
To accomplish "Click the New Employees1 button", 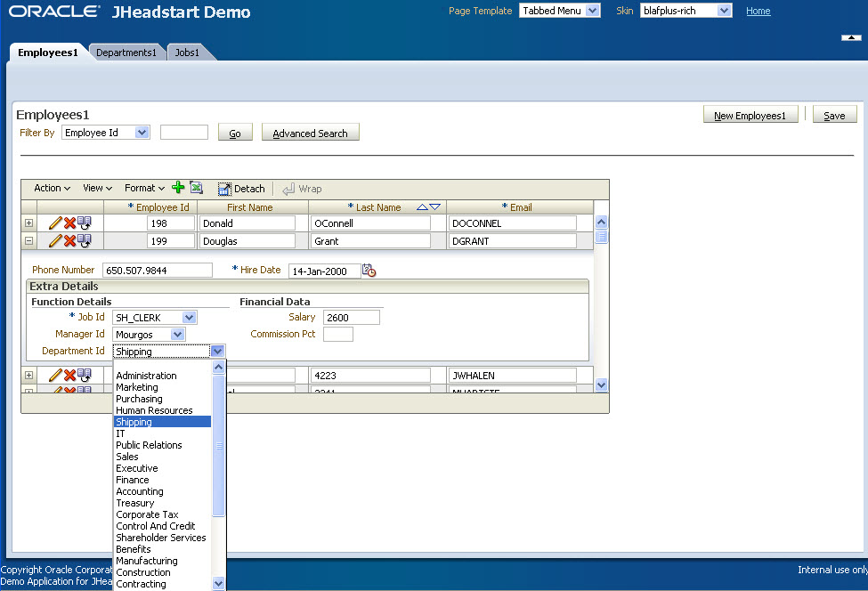I will click(750, 115).
